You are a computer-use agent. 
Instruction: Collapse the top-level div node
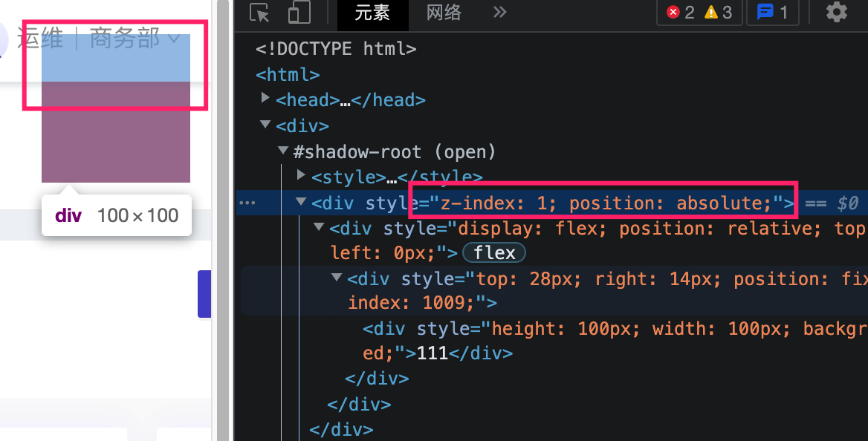(x=265, y=125)
